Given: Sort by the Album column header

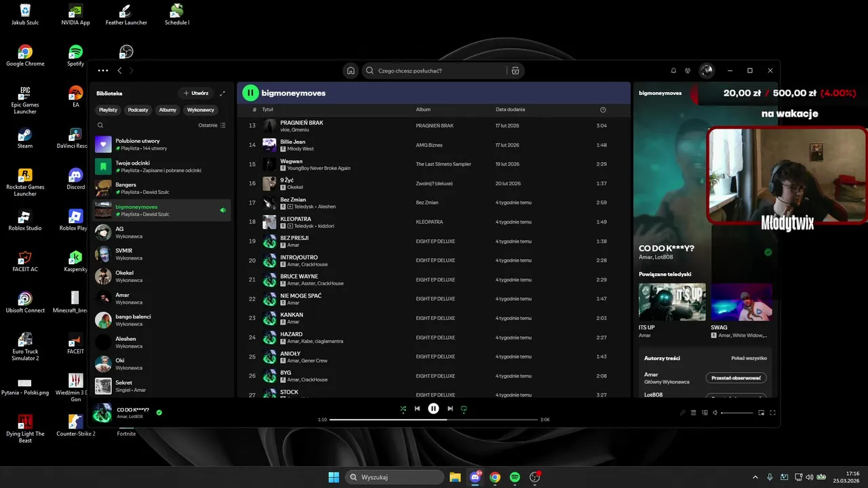Looking at the screenshot, I should point(423,109).
